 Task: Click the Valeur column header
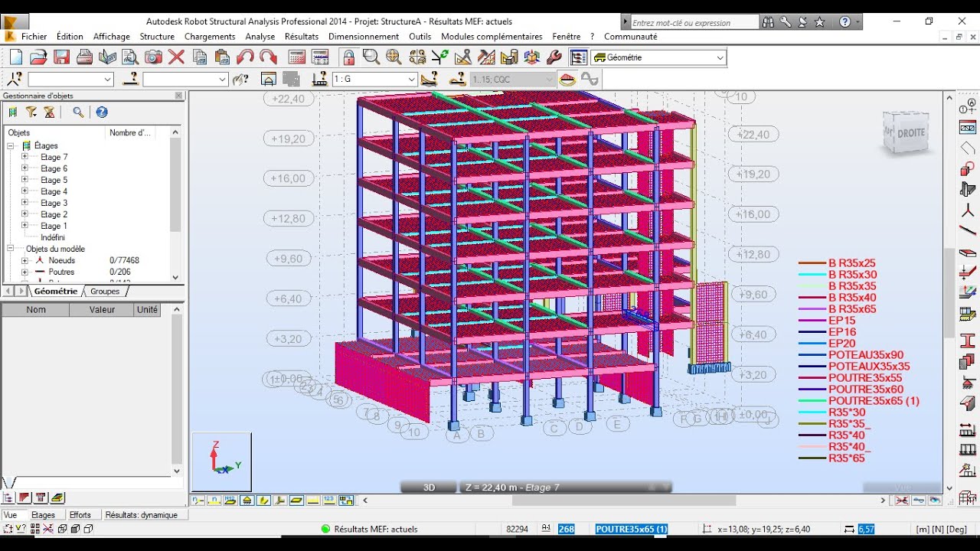click(x=102, y=310)
